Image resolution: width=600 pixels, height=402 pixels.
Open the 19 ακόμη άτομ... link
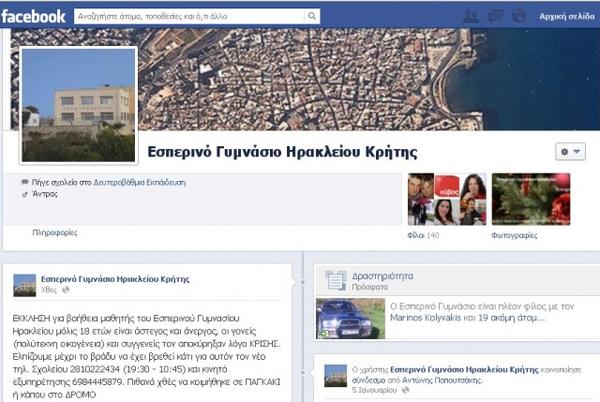[512, 318]
